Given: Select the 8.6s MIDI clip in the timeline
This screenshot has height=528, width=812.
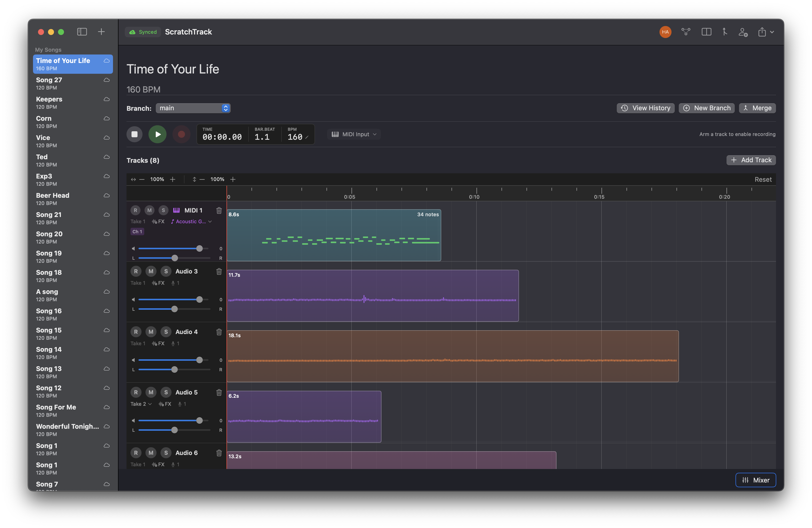Looking at the screenshot, I should [x=334, y=235].
